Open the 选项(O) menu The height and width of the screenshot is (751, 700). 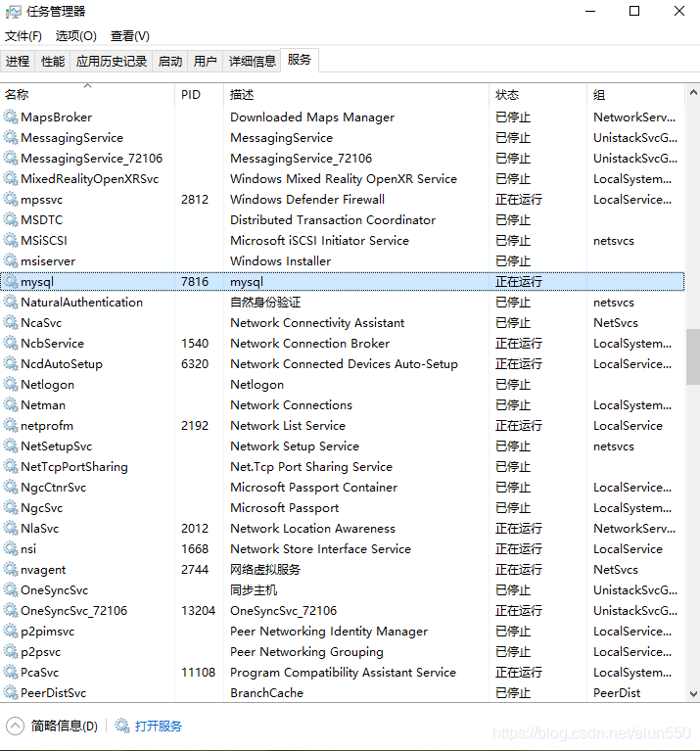pos(75,36)
